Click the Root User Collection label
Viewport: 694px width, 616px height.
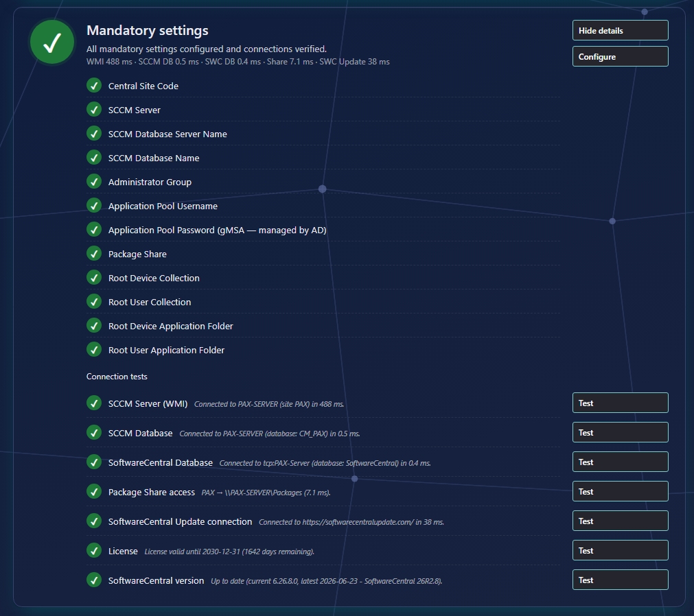tap(150, 302)
